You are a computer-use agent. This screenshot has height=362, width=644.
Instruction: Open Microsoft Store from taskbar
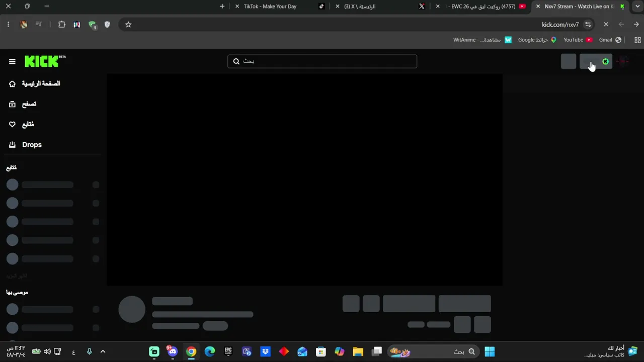(320, 351)
